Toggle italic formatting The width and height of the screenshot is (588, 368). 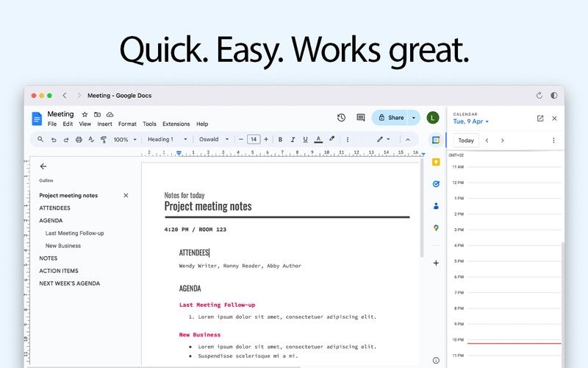(293, 139)
